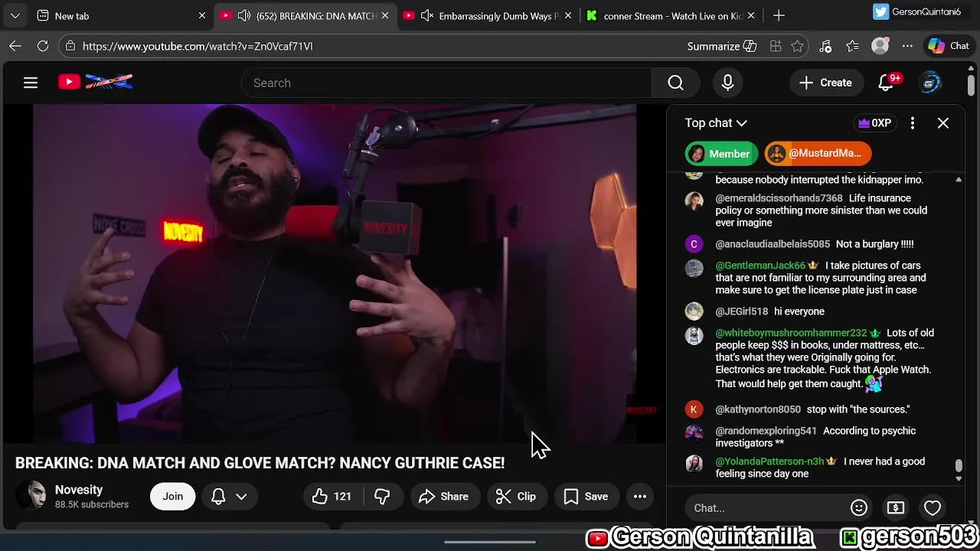Create a clip with the Clip button
This screenshot has width=980, height=551.
pos(516,497)
